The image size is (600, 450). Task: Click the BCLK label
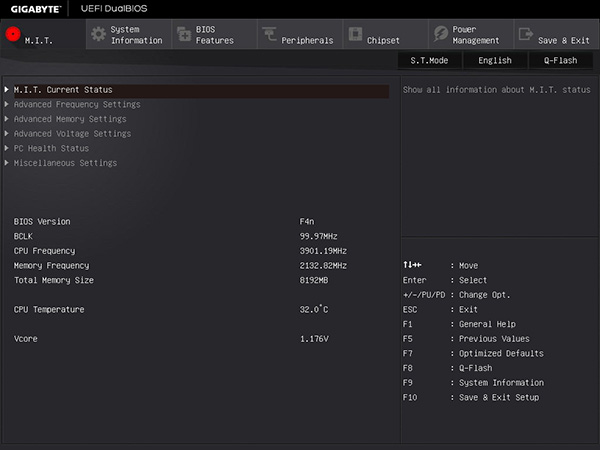[23, 236]
